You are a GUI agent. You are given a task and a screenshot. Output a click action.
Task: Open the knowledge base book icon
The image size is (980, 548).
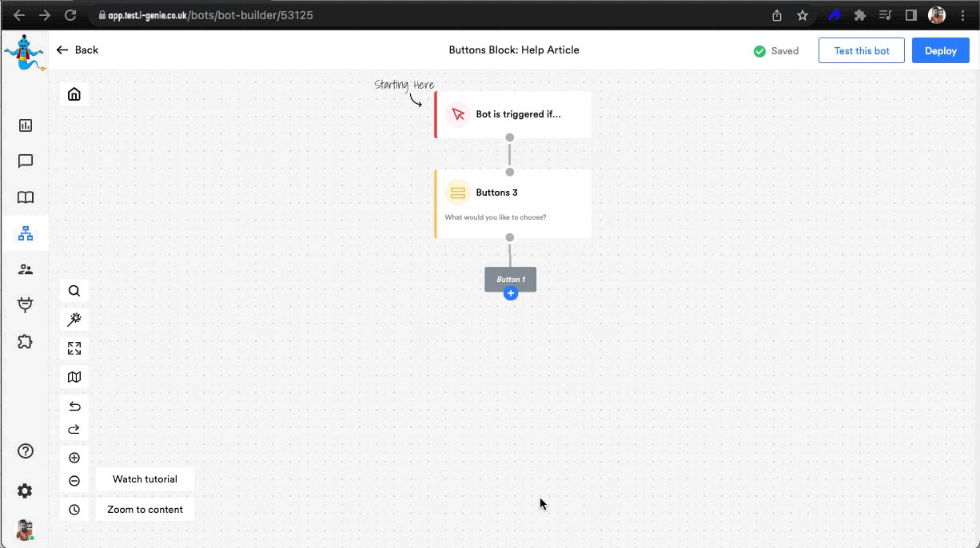pyautogui.click(x=26, y=197)
